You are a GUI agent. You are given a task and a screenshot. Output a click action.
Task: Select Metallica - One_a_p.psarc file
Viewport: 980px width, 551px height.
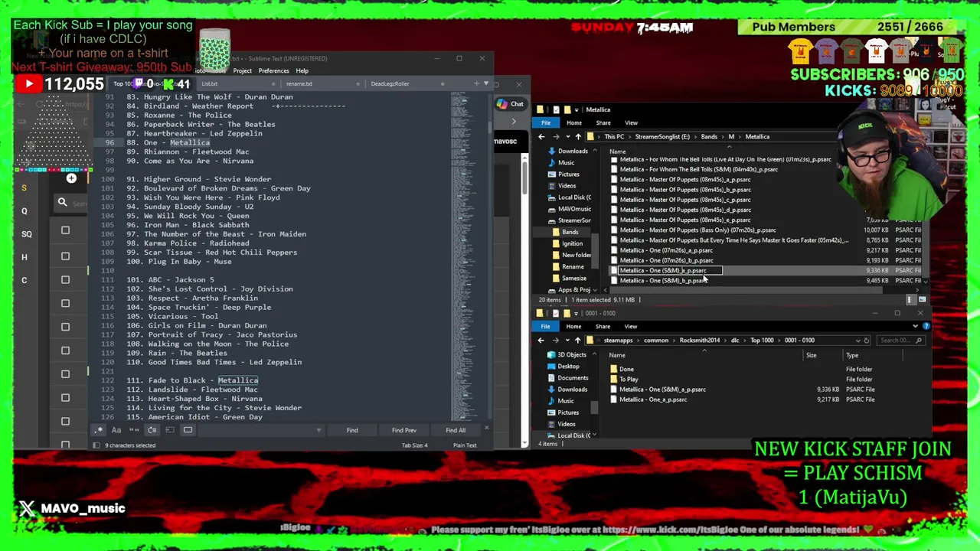[653, 399]
